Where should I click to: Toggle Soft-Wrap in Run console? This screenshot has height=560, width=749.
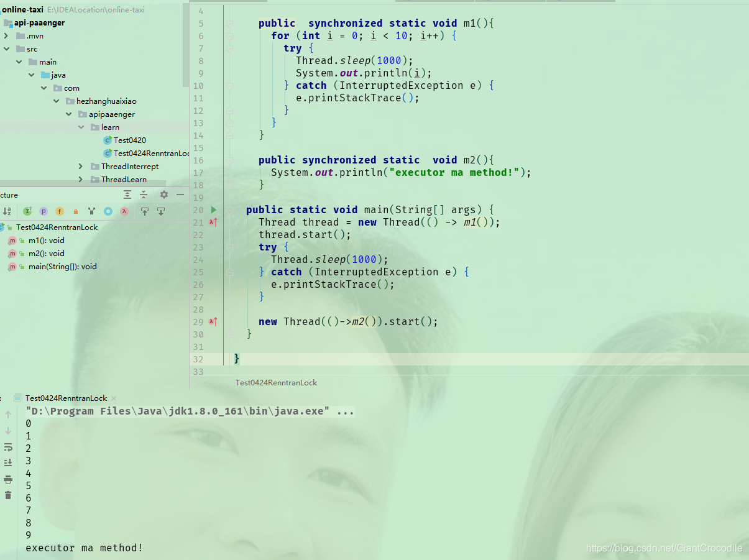point(8,447)
